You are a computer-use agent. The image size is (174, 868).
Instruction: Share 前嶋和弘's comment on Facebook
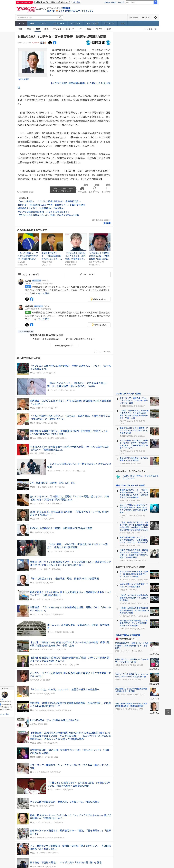click(x=31, y=325)
